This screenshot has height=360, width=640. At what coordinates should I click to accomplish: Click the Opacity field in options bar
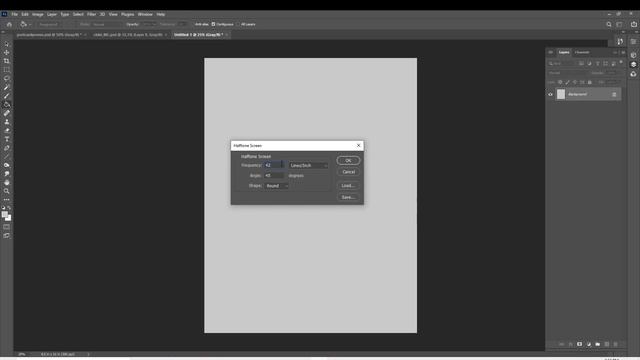149,24
